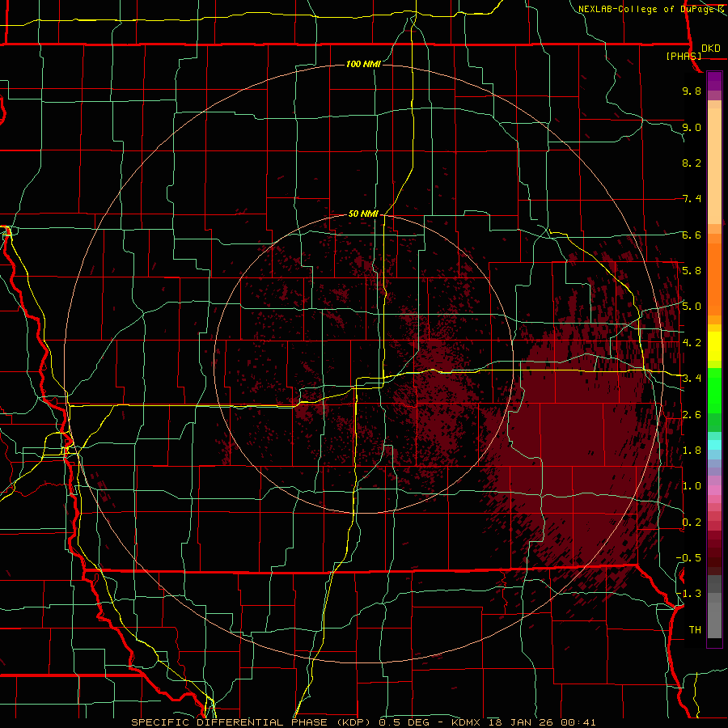Click the -1.3 scale value
Image resolution: width=728 pixels, height=728 pixels.
pyautogui.click(x=688, y=594)
